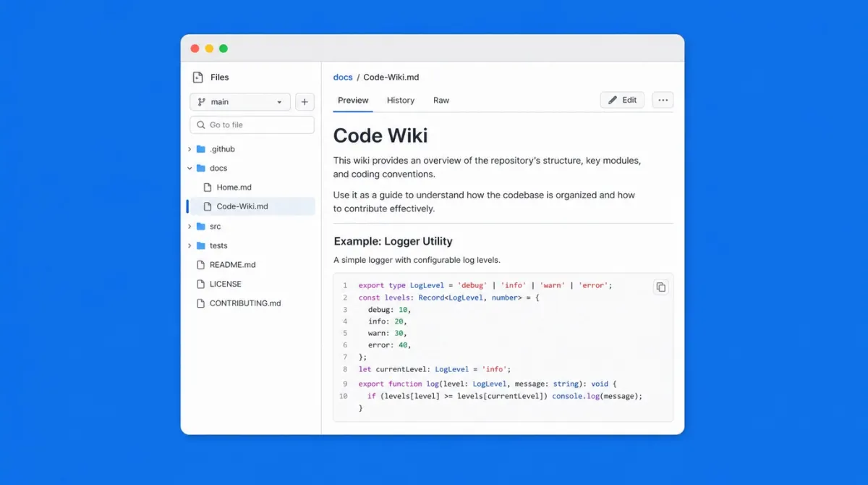Screen dimensions: 868x485
Task: Click the docs folder label
Action: coord(218,168)
